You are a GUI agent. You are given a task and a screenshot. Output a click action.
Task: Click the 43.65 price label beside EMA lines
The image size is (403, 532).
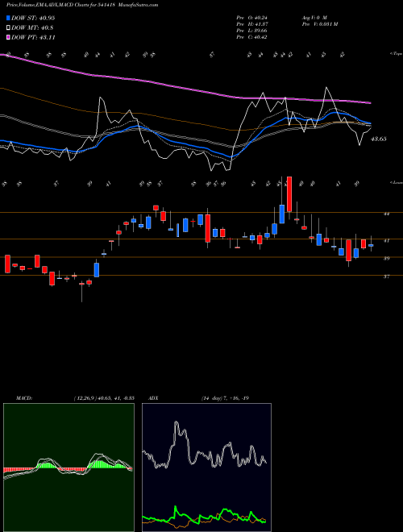pos(379,139)
